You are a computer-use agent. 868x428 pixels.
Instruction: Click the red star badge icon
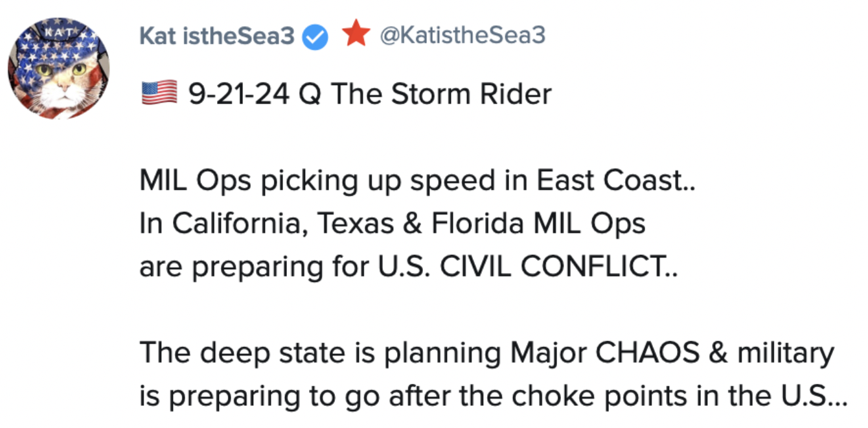coord(356,35)
